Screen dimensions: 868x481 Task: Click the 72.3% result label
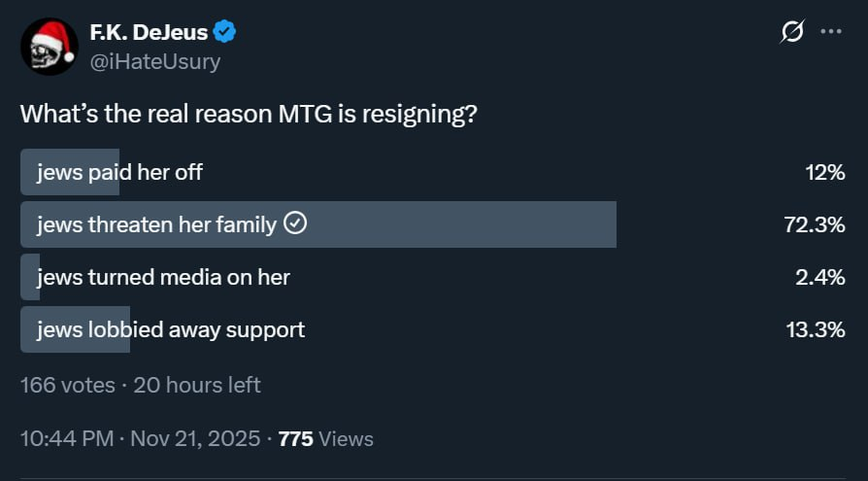tap(815, 225)
